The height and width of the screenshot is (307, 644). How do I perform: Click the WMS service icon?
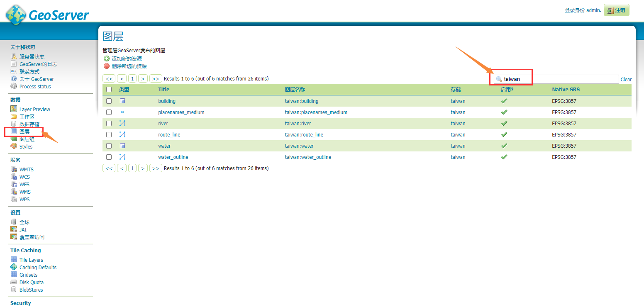point(14,192)
